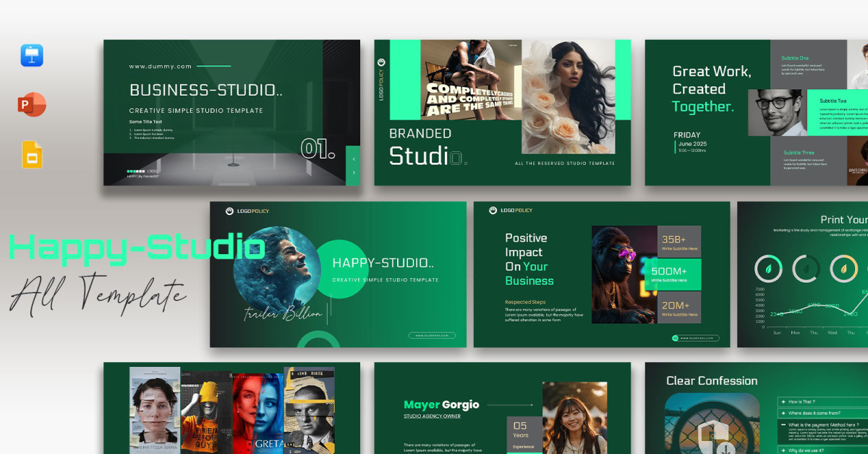Click the '05 Years Experience' box
This screenshot has width=868, height=454.
524,436
